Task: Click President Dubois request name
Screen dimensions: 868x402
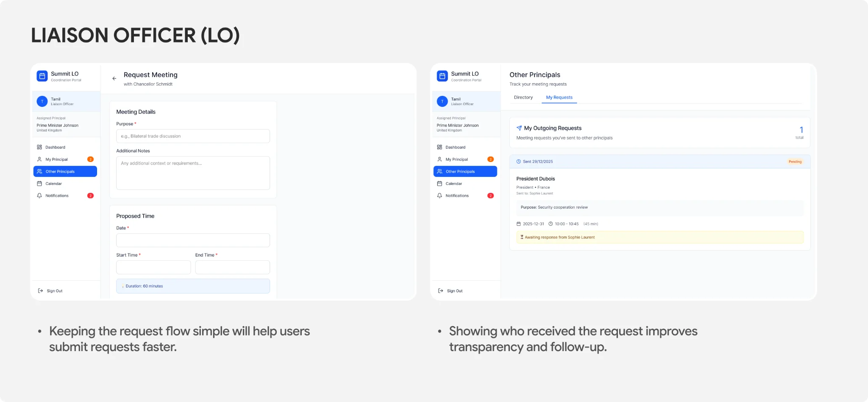Action: [x=535, y=179]
